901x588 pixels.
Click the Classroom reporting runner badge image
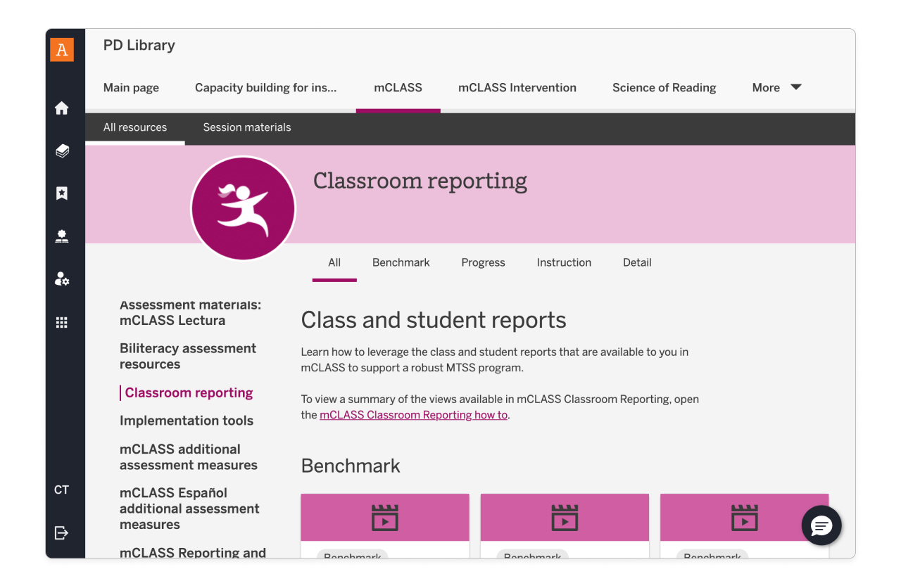pyautogui.click(x=243, y=207)
